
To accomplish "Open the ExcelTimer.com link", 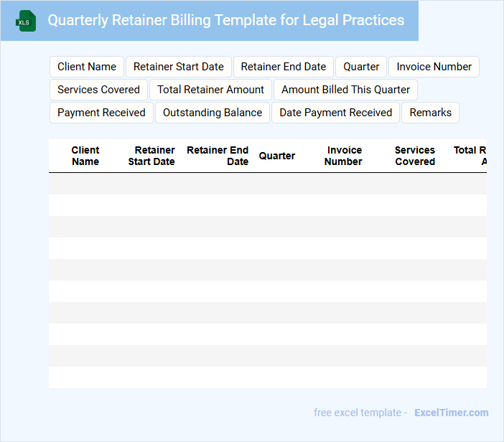I will point(452,413).
